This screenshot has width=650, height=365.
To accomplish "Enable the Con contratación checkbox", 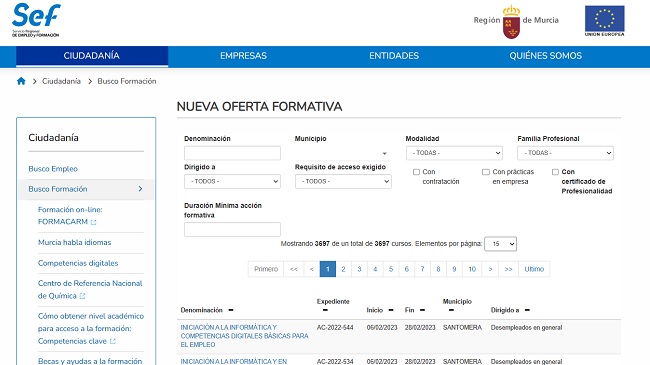I will point(416,172).
